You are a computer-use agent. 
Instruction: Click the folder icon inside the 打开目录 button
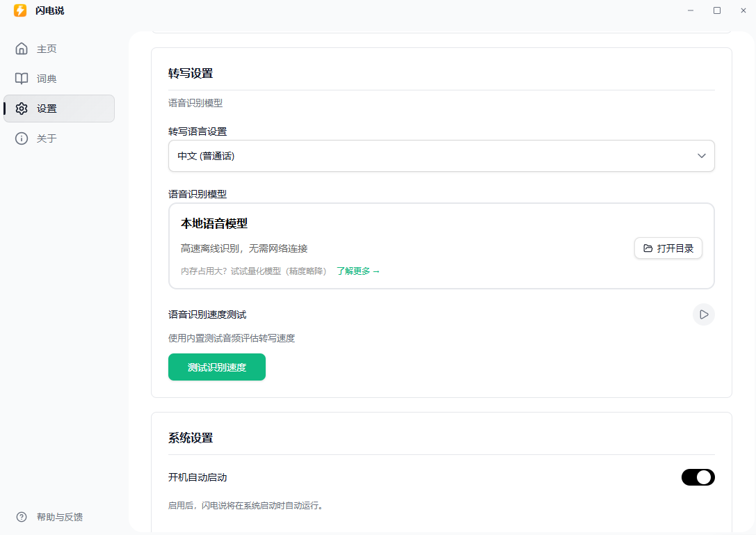pos(645,247)
